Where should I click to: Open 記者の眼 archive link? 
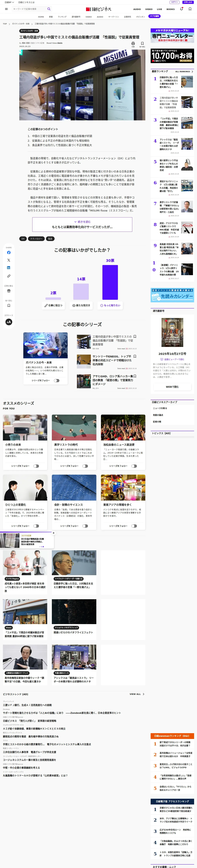(x=157, y=422)
